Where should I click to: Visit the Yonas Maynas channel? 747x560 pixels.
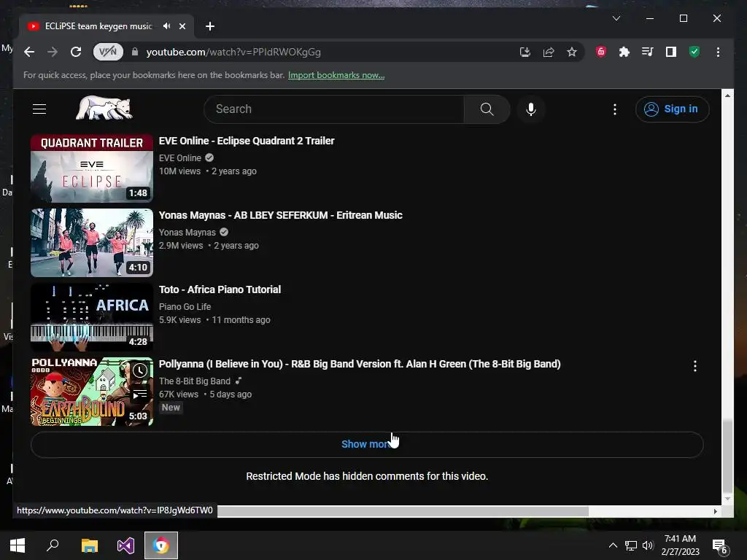click(187, 233)
